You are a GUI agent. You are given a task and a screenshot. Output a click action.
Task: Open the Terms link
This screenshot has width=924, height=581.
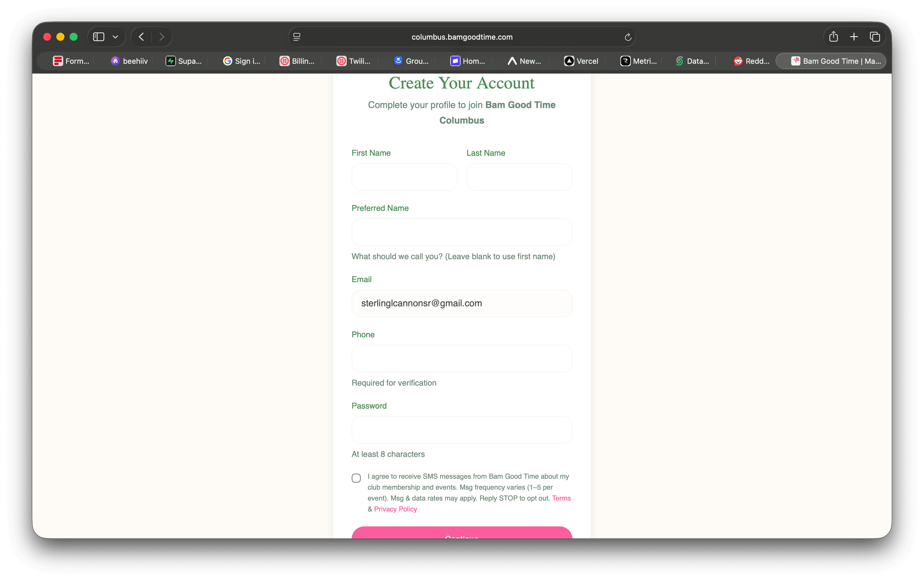coord(561,498)
